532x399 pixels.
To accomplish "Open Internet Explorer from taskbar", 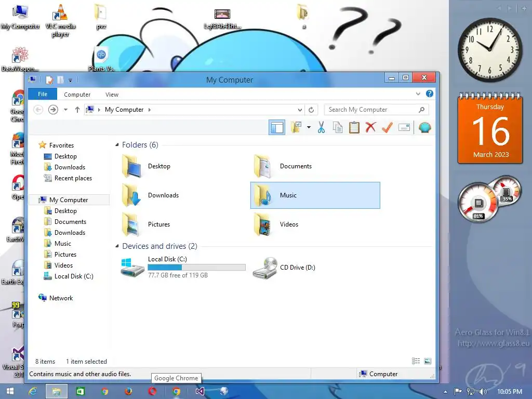I will pos(33,391).
